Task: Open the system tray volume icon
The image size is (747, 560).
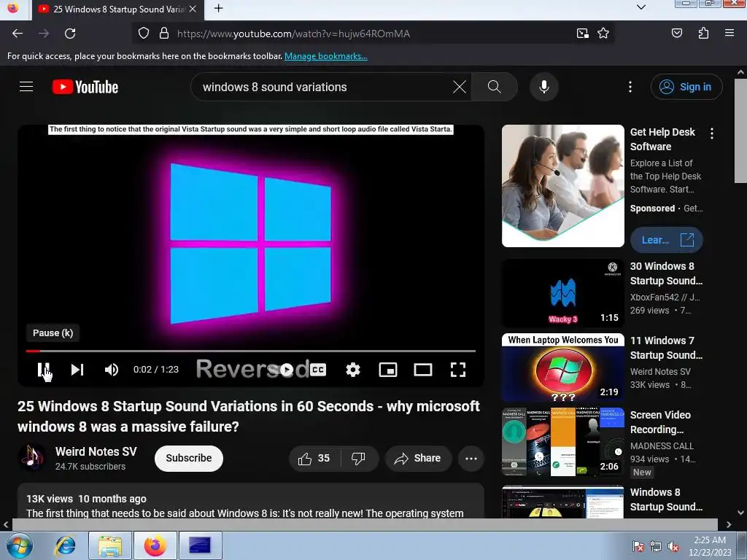Action: [673, 547]
